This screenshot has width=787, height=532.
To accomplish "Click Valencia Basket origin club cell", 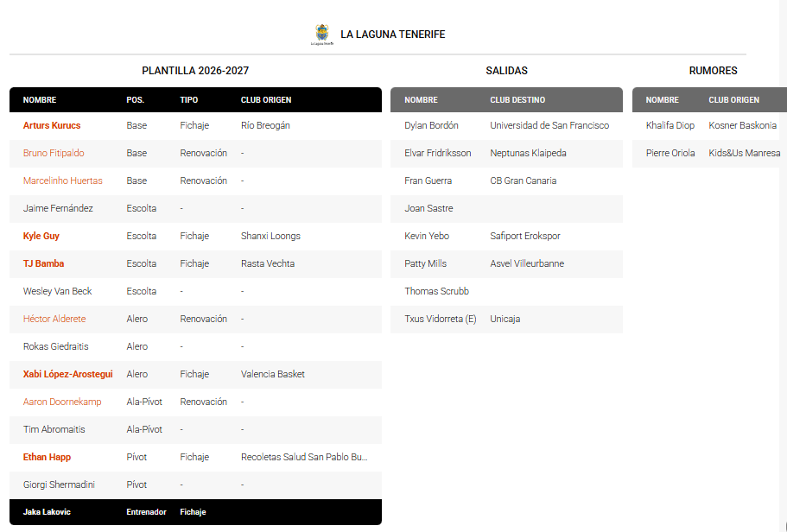I will click(x=272, y=374).
